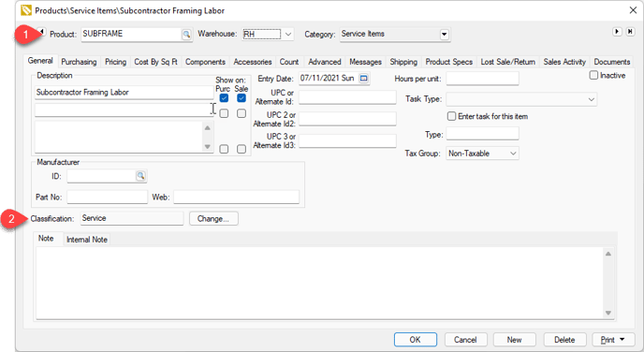Uncheck Show on Purc for first description line
644x352 pixels.
click(224, 98)
